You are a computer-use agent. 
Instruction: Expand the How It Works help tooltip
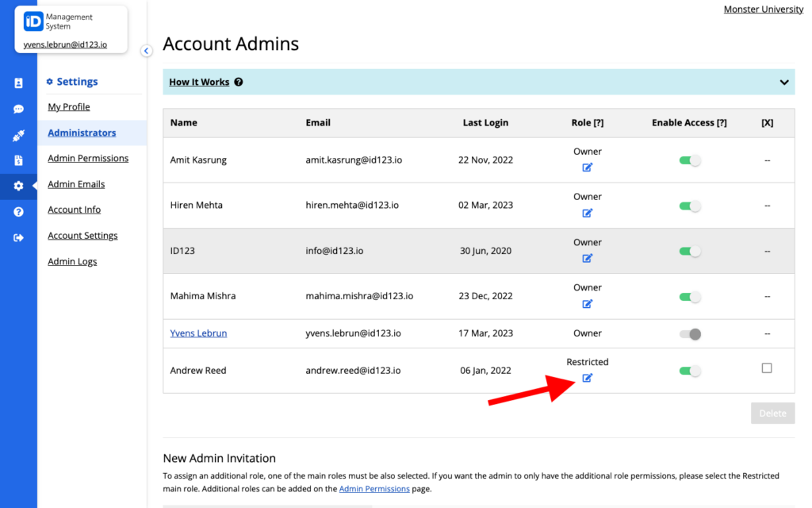click(x=239, y=82)
